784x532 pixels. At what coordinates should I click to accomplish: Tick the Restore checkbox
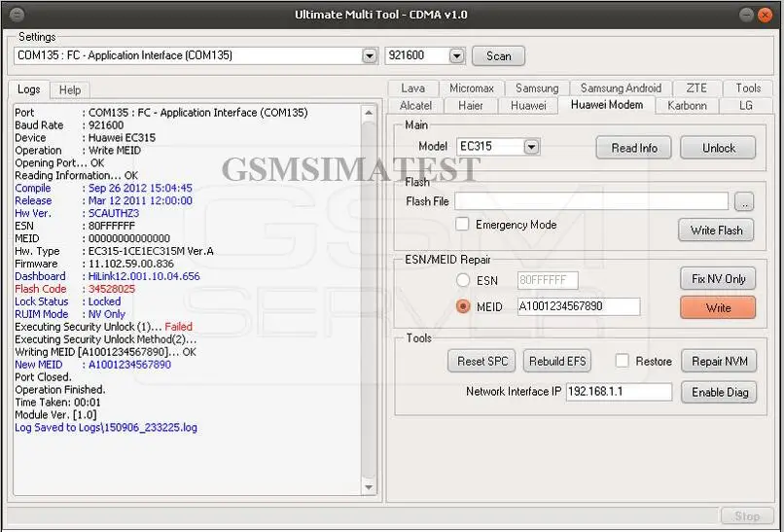pos(622,361)
